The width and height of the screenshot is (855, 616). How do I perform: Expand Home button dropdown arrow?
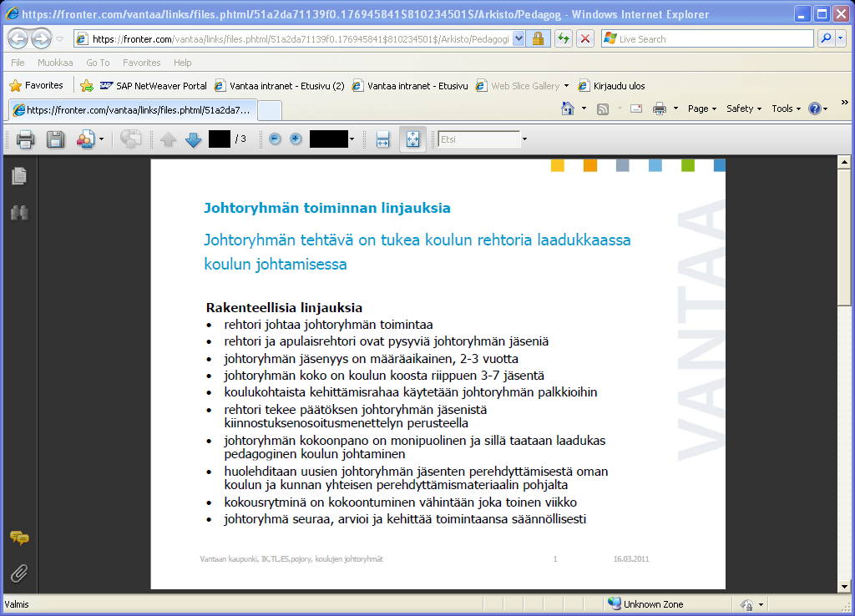pos(584,109)
